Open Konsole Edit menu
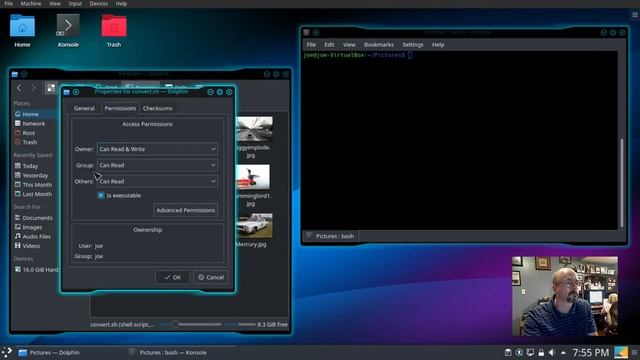 (x=329, y=44)
